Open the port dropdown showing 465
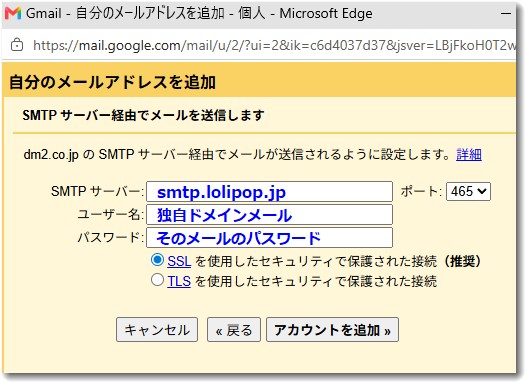This screenshot has height=382, width=525. (x=468, y=192)
